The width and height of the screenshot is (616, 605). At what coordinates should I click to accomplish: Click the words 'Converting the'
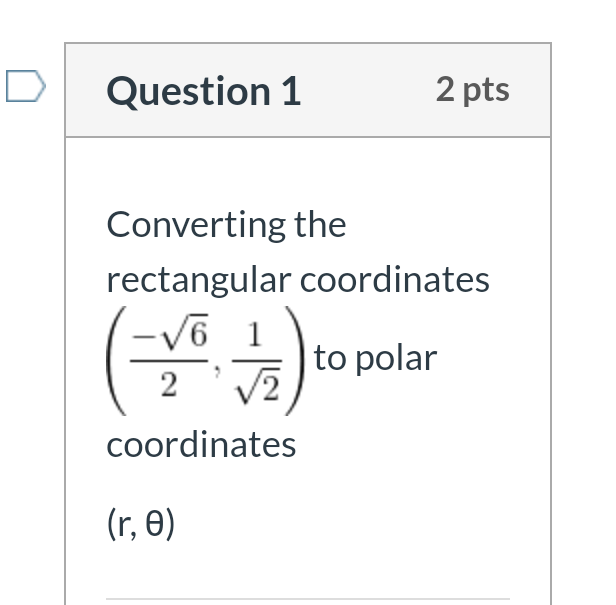[226, 225]
